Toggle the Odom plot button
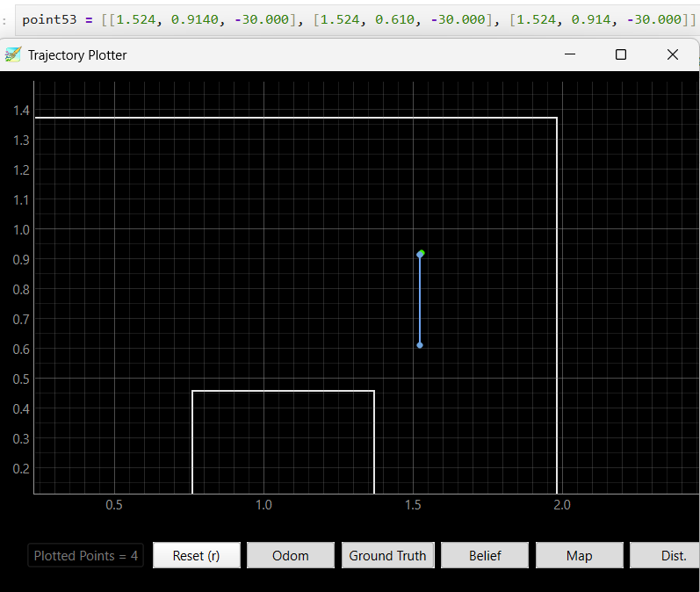This screenshot has height=592, width=700. point(291,555)
